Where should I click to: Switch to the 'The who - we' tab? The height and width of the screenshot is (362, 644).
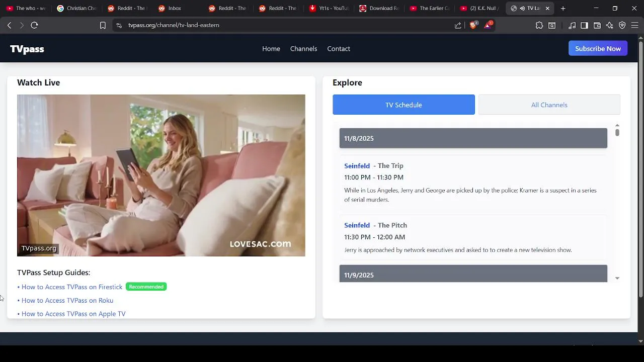click(26, 8)
